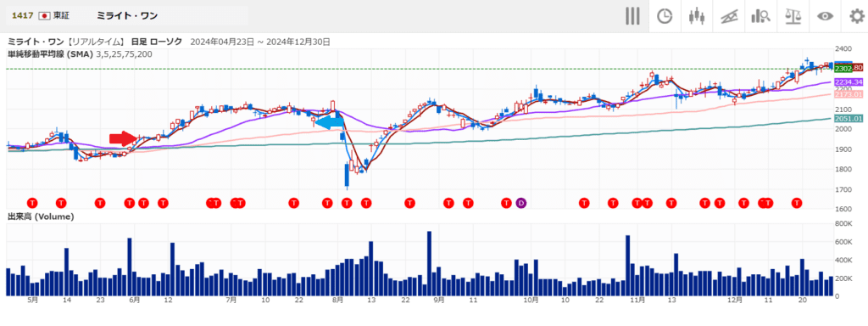Click the last T marker near December 20
868x326 pixels.
pyautogui.click(x=797, y=203)
